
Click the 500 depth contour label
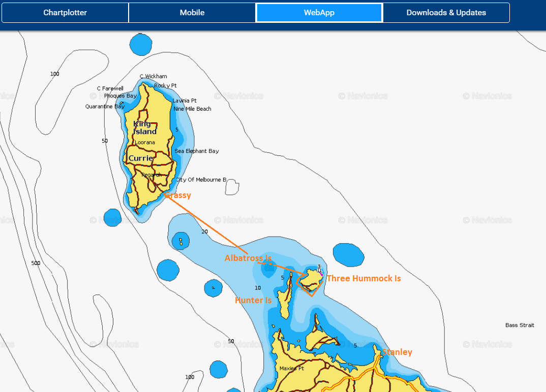coord(36,263)
